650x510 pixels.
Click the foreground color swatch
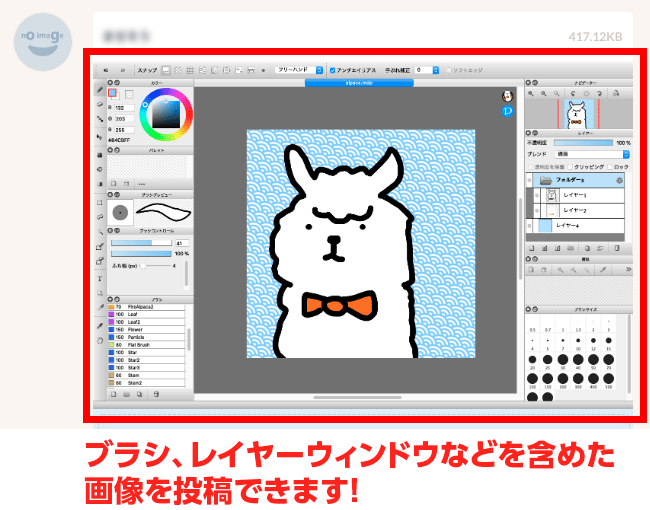[112, 93]
